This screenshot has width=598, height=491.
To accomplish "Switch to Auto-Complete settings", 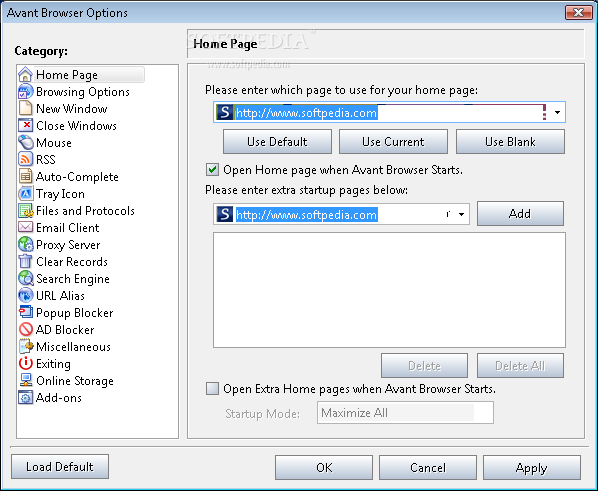I will click(x=77, y=177).
